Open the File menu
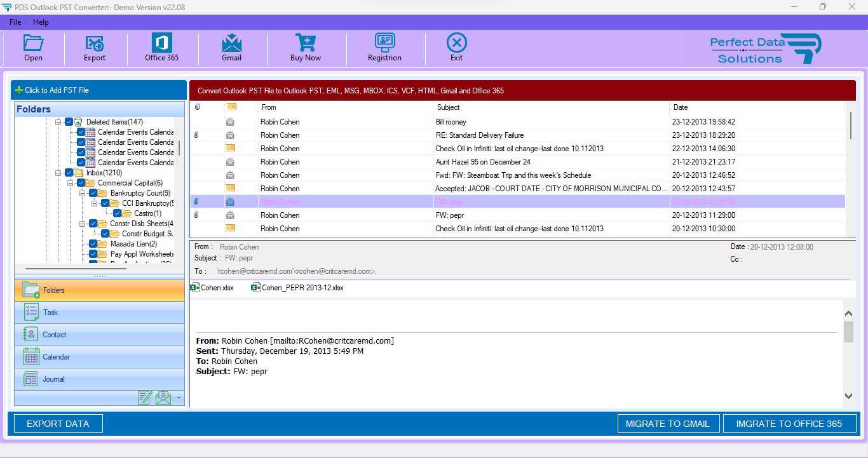 point(15,22)
